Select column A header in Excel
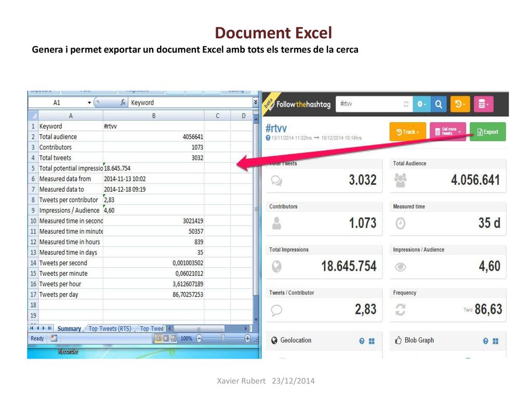Viewport: 532px width, 399px height. (71, 116)
